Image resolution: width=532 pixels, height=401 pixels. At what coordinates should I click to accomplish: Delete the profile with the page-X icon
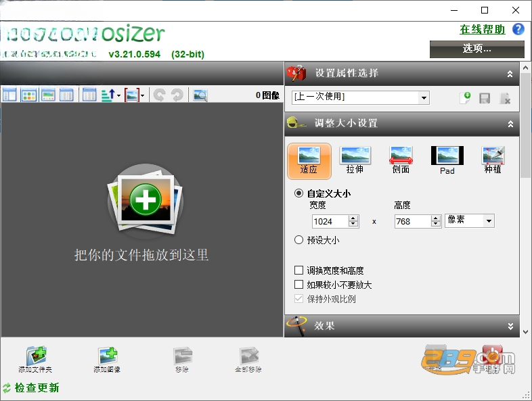tap(505, 98)
